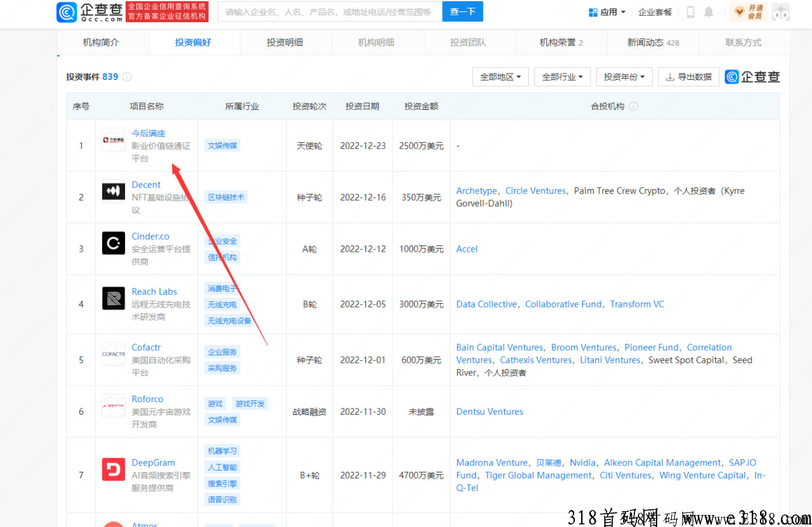Expand the 全部行业 industry filter
The image size is (812, 527).
point(562,77)
